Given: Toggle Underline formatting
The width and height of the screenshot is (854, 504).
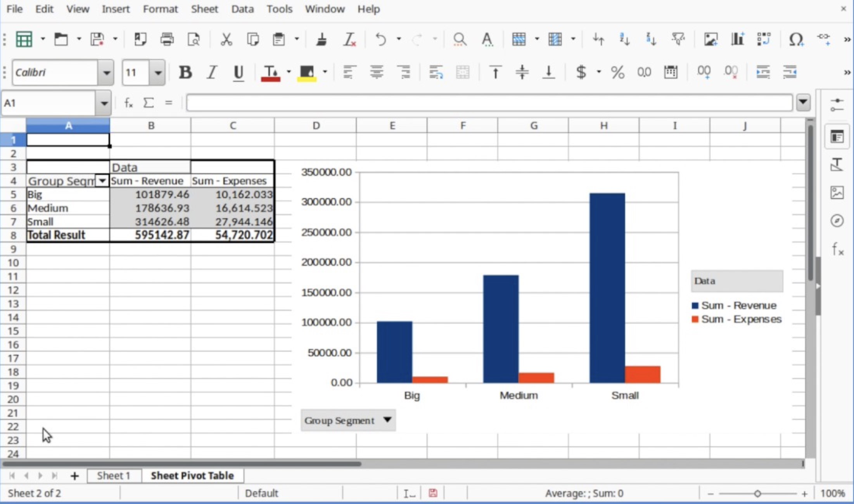Looking at the screenshot, I should tap(239, 72).
